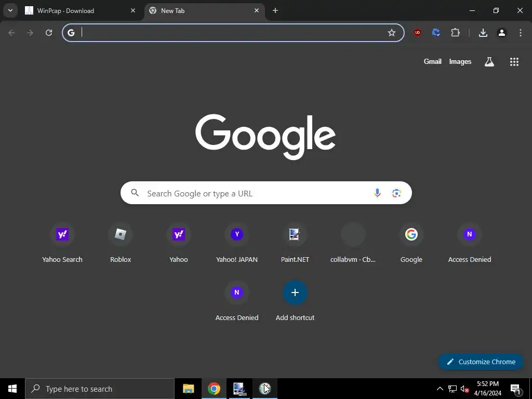Show hidden system tray icons

440,389
